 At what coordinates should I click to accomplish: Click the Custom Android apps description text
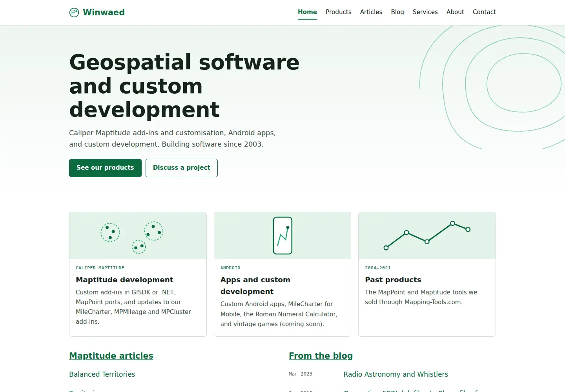click(279, 314)
